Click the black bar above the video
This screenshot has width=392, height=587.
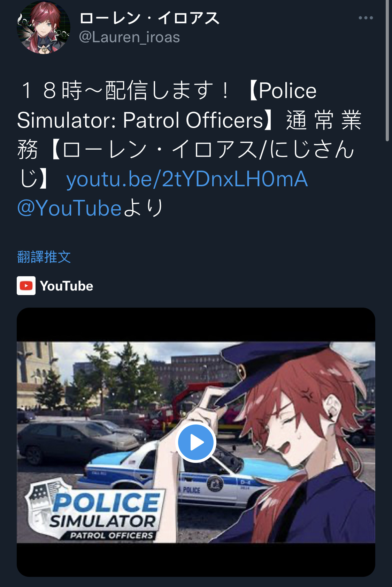[196, 324]
